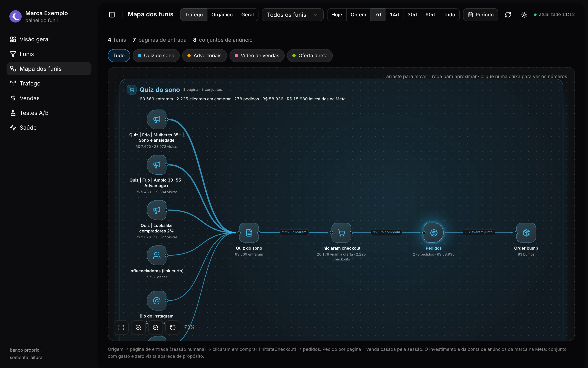Go to Visão geral in sidebar
The image size is (588, 368).
49,39
